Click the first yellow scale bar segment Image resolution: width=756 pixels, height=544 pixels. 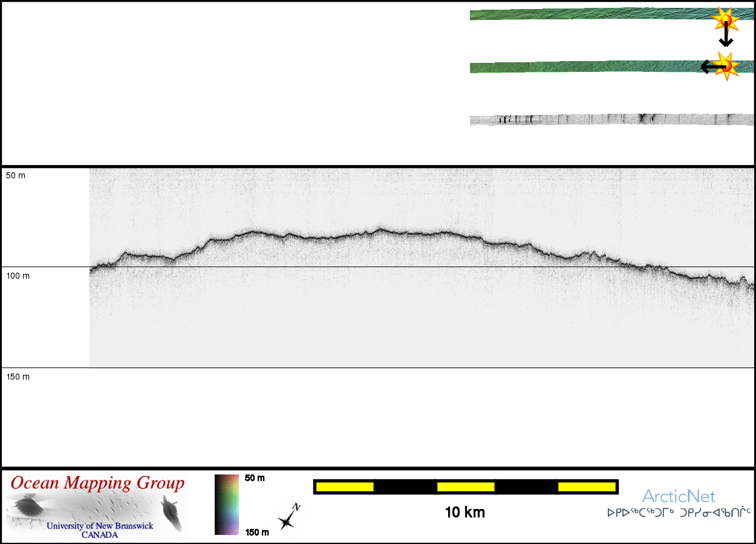coord(344,487)
